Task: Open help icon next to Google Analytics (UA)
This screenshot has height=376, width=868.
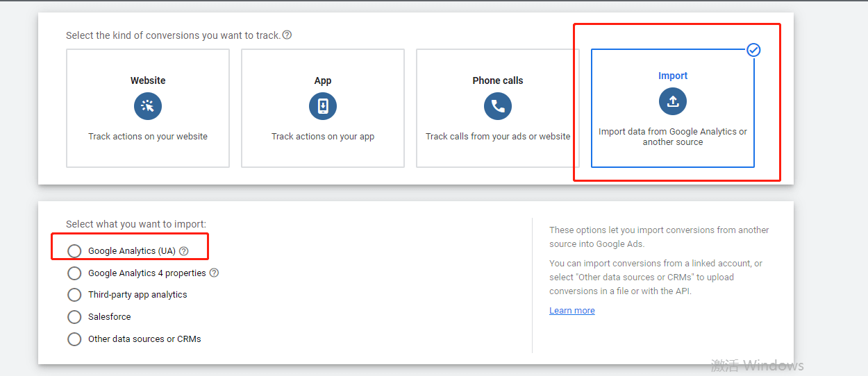Action: (x=184, y=251)
